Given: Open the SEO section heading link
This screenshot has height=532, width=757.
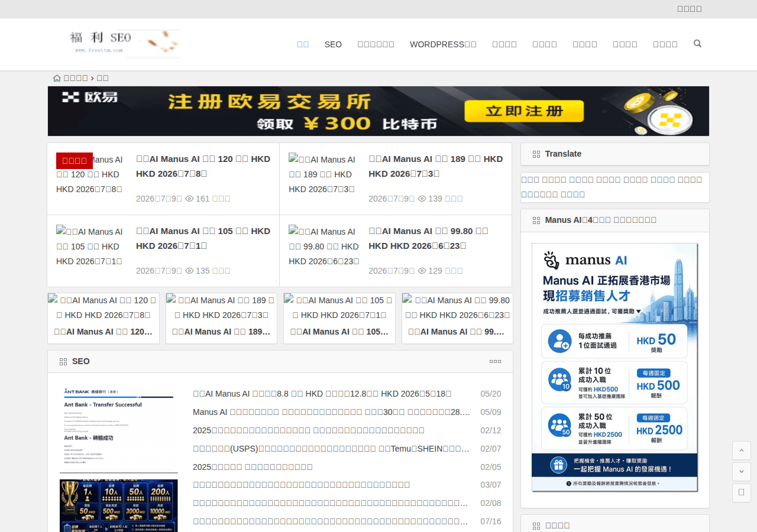Looking at the screenshot, I should point(81,362).
